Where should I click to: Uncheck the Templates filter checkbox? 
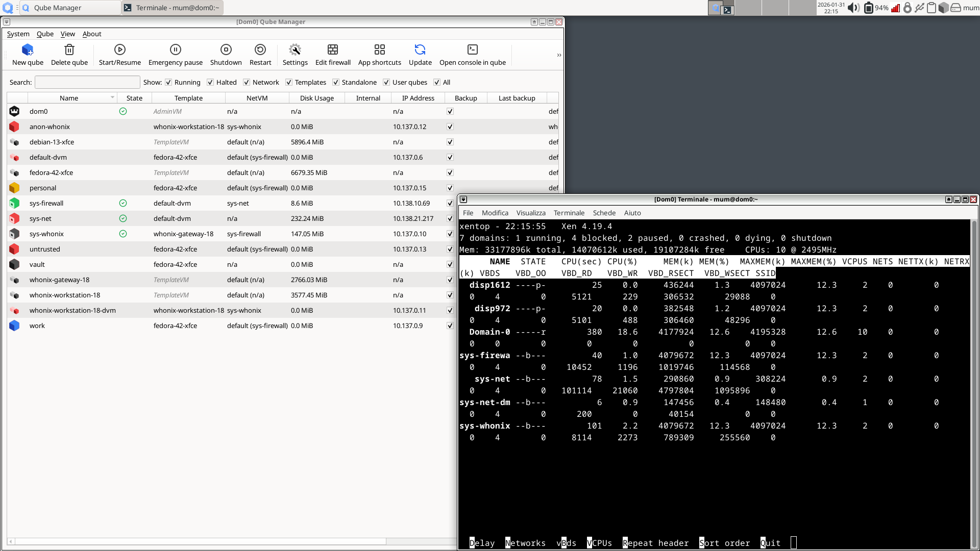click(289, 82)
